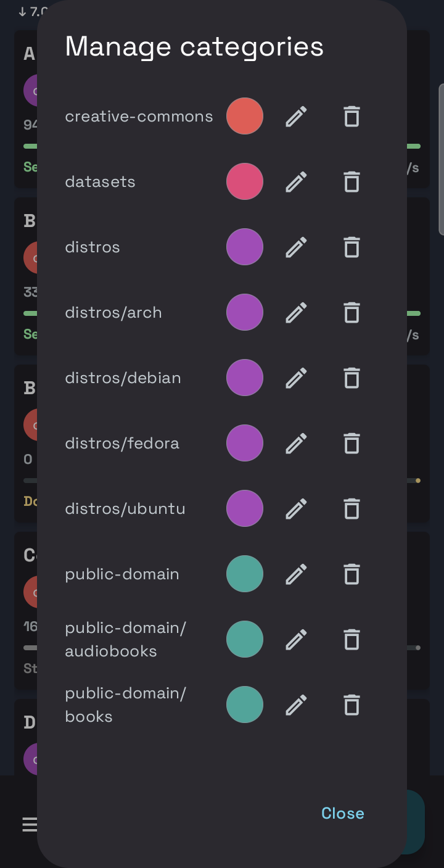Edit the distros/arch category
Screen dimensions: 444x868
click(x=296, y=312)
